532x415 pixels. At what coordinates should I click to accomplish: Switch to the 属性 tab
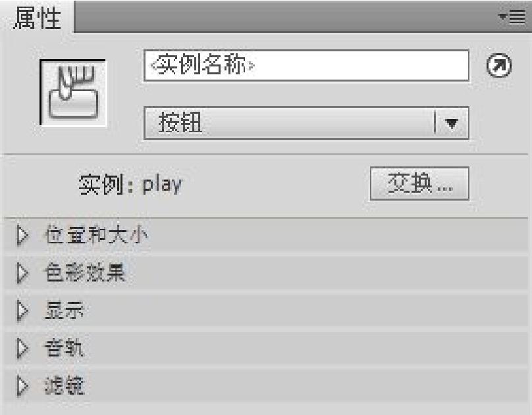coord(37,17)
